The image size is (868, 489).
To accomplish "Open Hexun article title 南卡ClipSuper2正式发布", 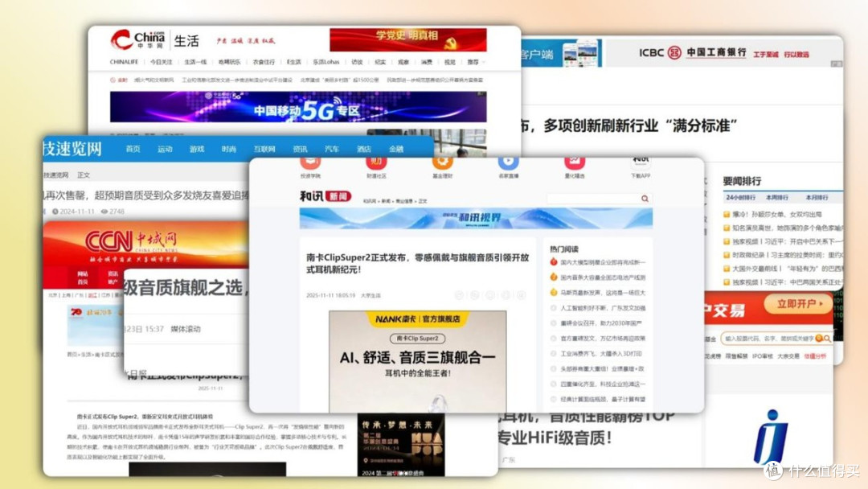I will coord(417,264).
